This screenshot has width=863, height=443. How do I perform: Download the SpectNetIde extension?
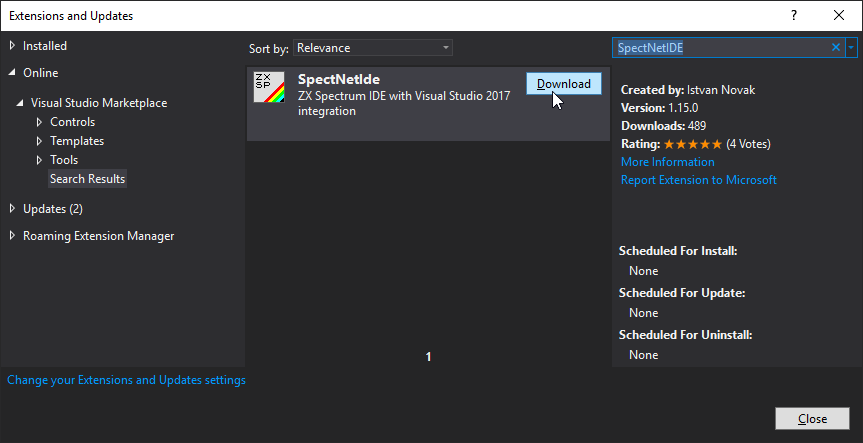click(564, 84)
